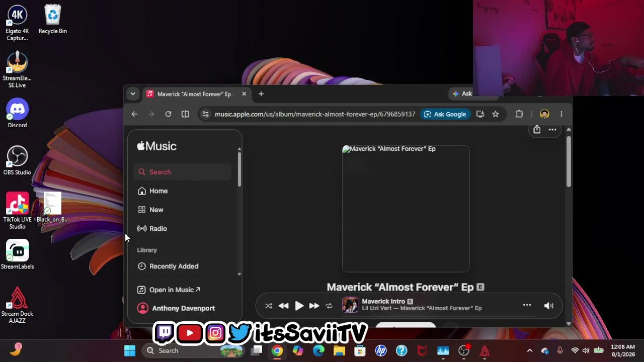Click the page scrollbar down arrow

click(569, 323)
